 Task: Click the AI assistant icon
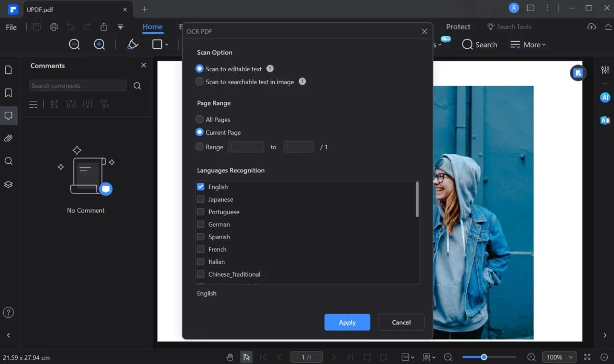point(605,97)
